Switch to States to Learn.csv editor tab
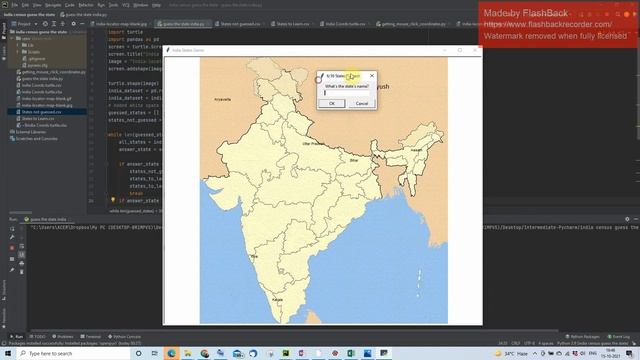The image size is (640, 360). point(292,24)
